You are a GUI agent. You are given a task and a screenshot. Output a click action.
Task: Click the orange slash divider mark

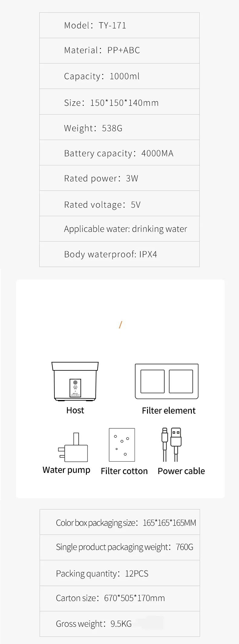click(x=120, y=325)
